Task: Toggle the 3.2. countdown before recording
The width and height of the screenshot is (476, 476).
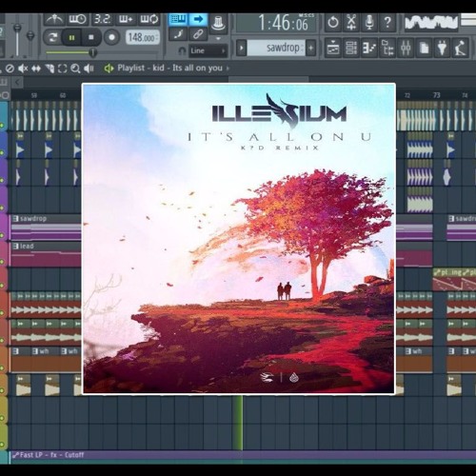Action: click(x=103, y=20)
